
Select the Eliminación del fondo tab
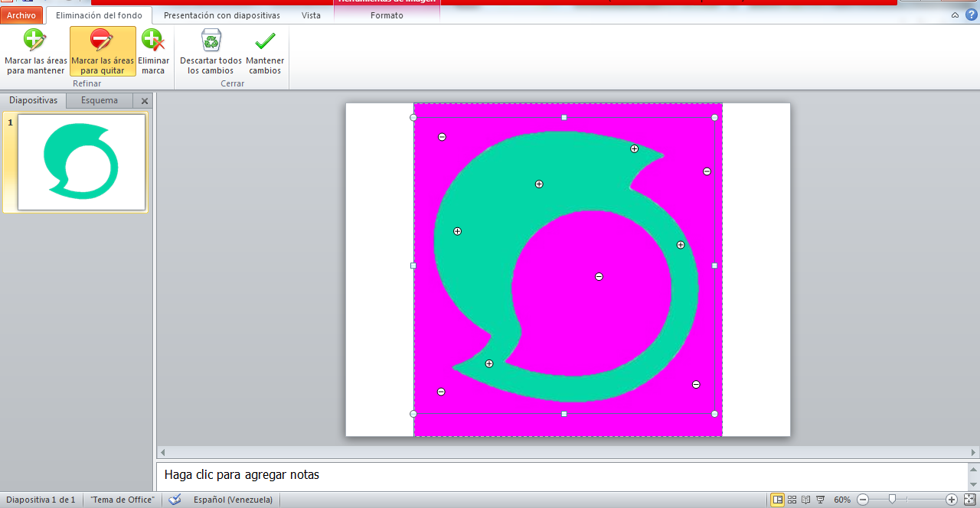100,15
